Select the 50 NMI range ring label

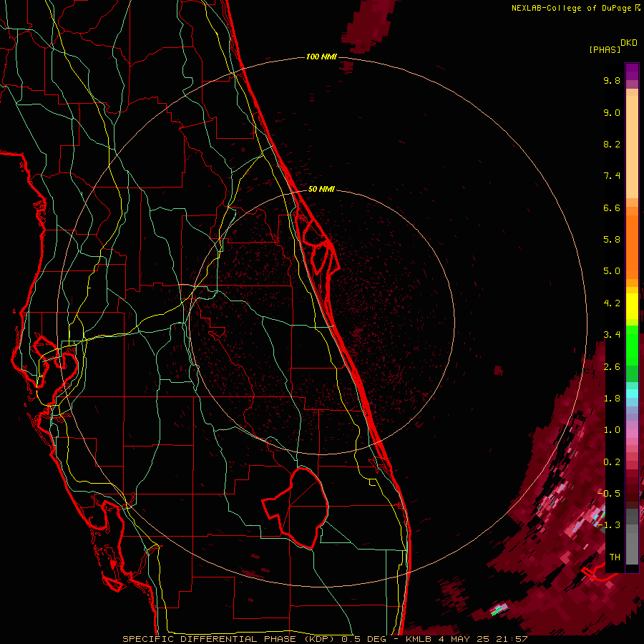[x=321, y=189]
